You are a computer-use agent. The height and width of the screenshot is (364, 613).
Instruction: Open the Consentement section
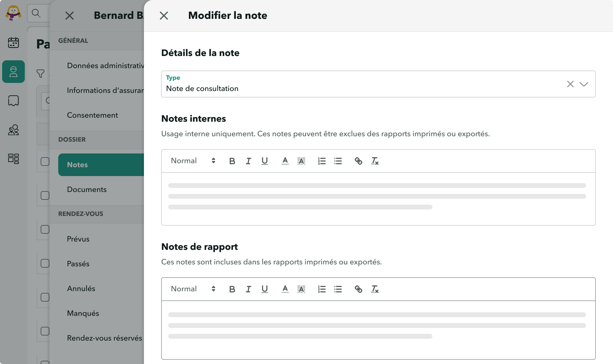pos(92,115)
